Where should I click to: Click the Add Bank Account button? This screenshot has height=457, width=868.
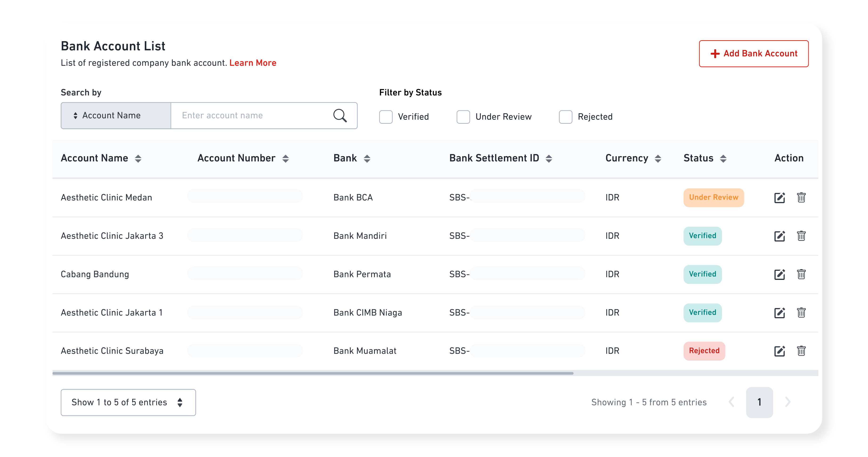pyautogui.click(x=753, y=54)
